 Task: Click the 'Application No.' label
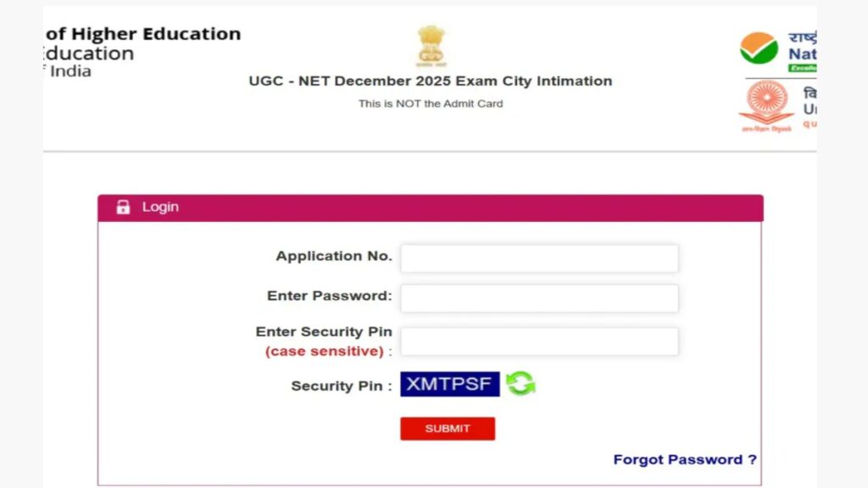(334, 256)
